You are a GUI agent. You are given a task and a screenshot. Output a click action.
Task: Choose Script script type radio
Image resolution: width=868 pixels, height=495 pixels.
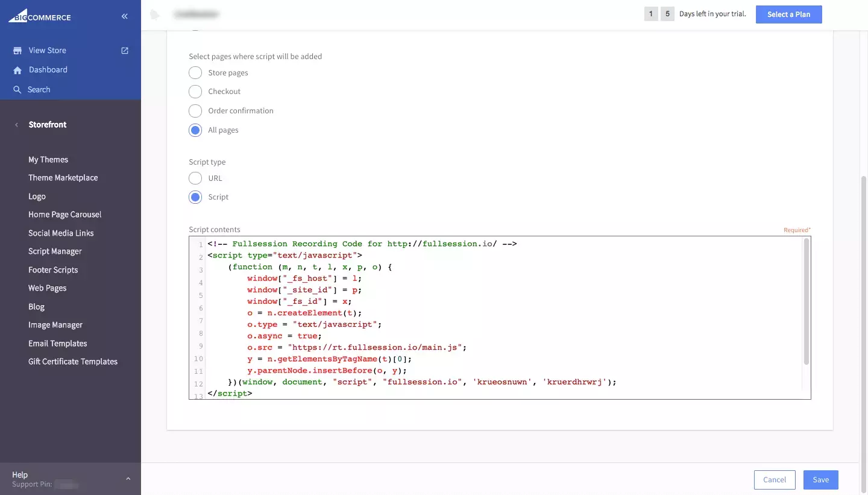click(x=195, y=197)
